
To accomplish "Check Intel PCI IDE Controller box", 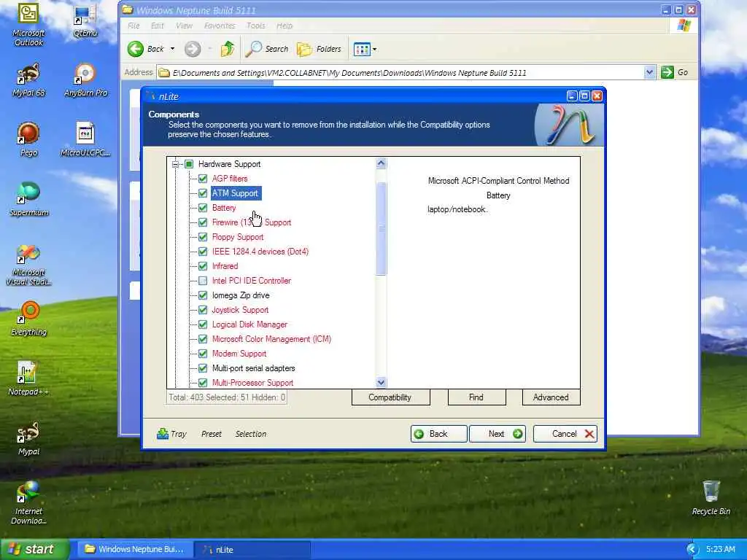I will (203, 281).
